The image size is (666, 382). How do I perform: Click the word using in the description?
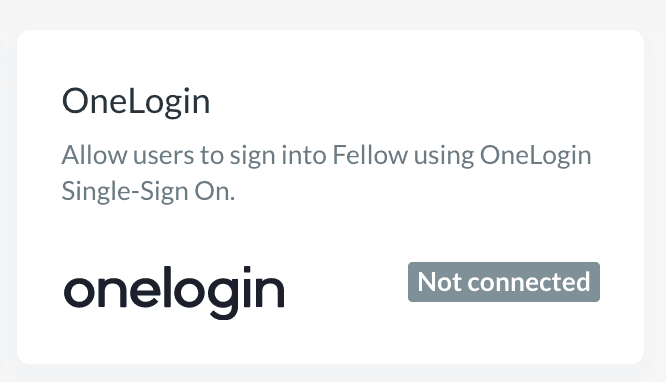point(444,156)
